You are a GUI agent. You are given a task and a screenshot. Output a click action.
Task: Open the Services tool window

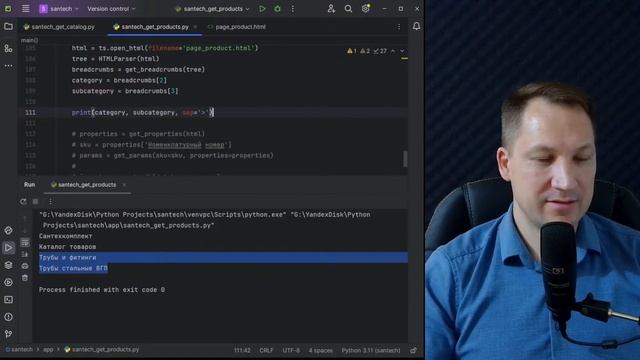point(8,282)
